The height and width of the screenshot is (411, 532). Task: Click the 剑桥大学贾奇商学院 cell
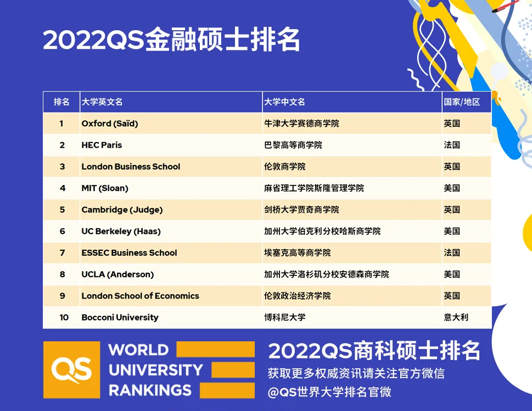click(352, 210)
